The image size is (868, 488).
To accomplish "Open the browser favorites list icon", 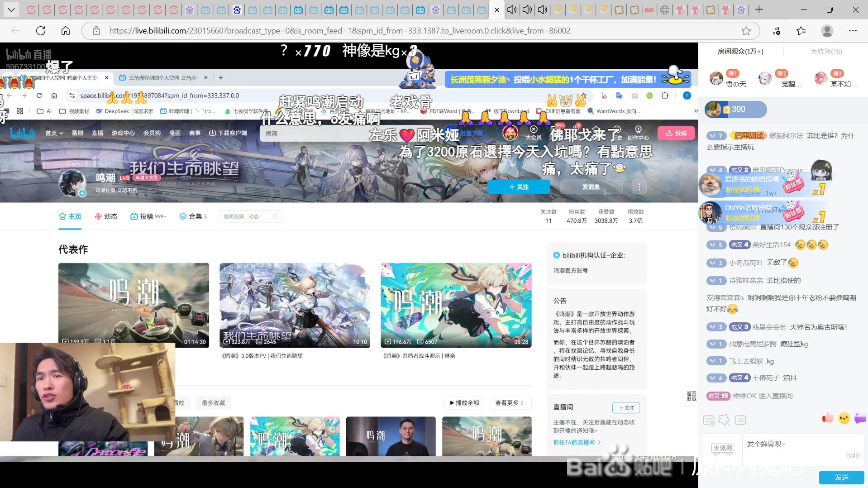I will pos(801,31).
